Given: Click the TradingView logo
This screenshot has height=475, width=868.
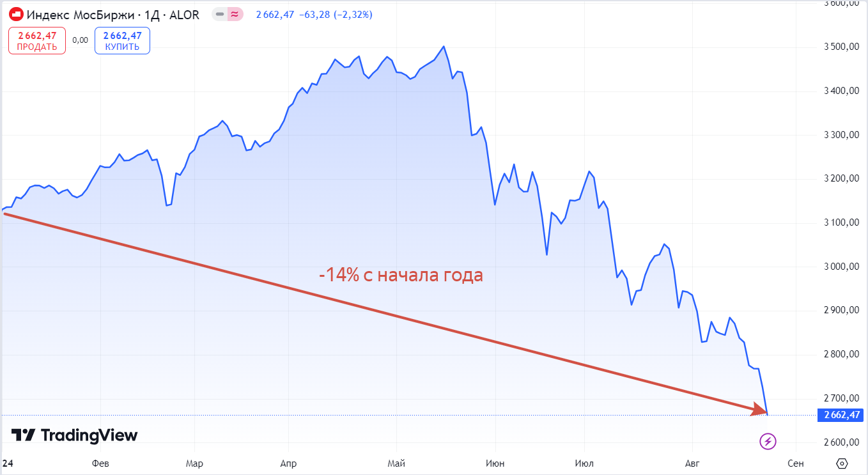Looking at the screenshot, I should [74, 435].
